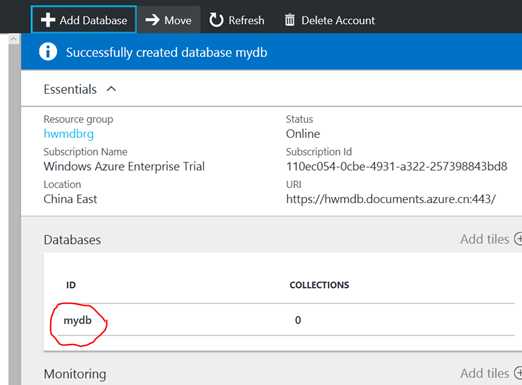The height and width of the screenshot is (385, 522).
Task: Click the Databases section heading
Action: click(72, 240)
